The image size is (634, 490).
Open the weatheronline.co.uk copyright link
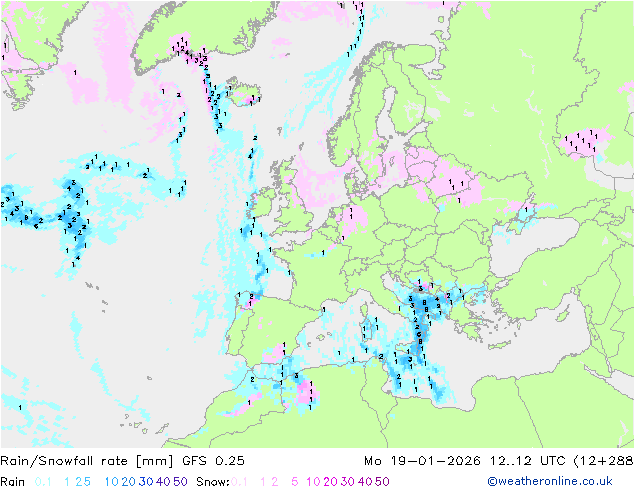click(550, 481)
